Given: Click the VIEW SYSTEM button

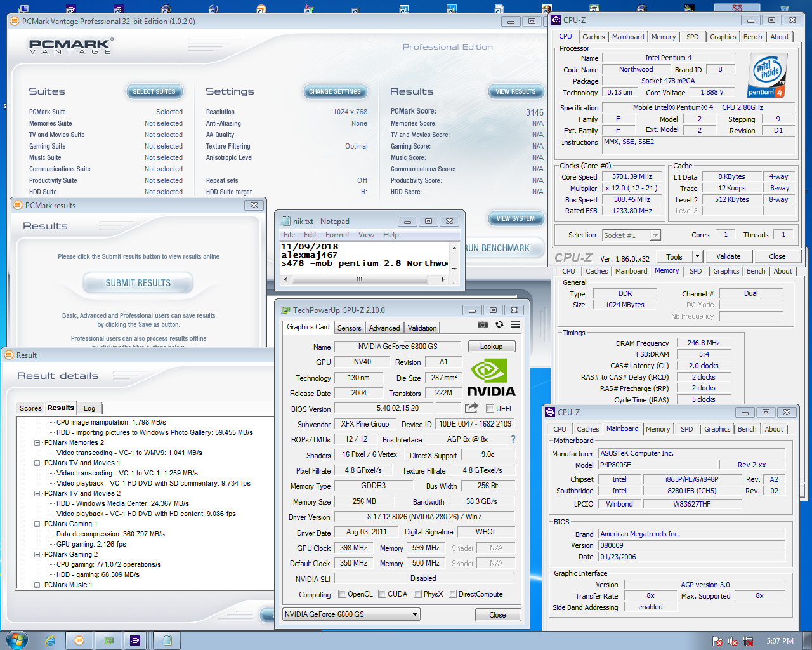Looking at the screenshot, I should point(516,218).
